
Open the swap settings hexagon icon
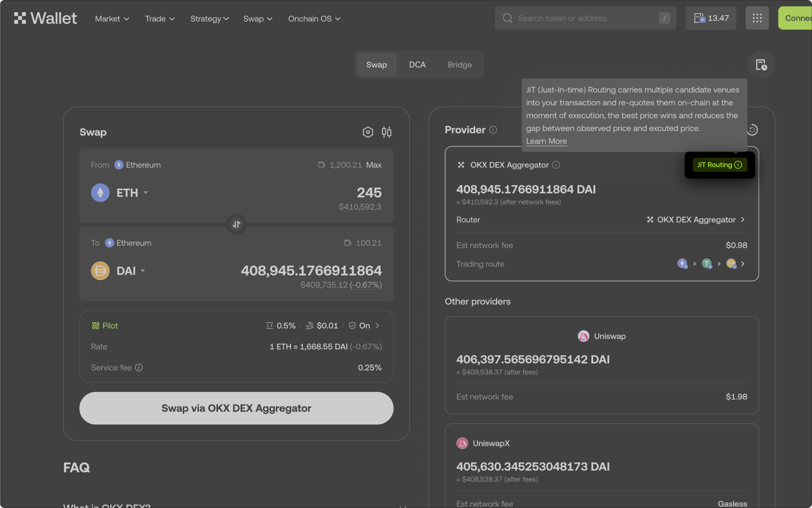pos(368,132)
